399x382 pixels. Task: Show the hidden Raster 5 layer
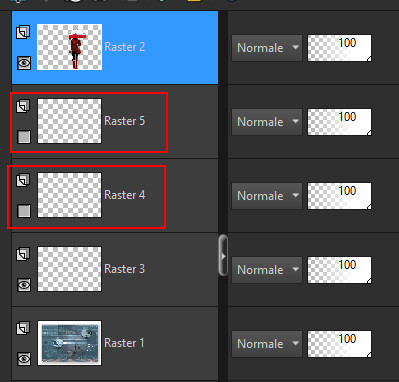point(24,137)
